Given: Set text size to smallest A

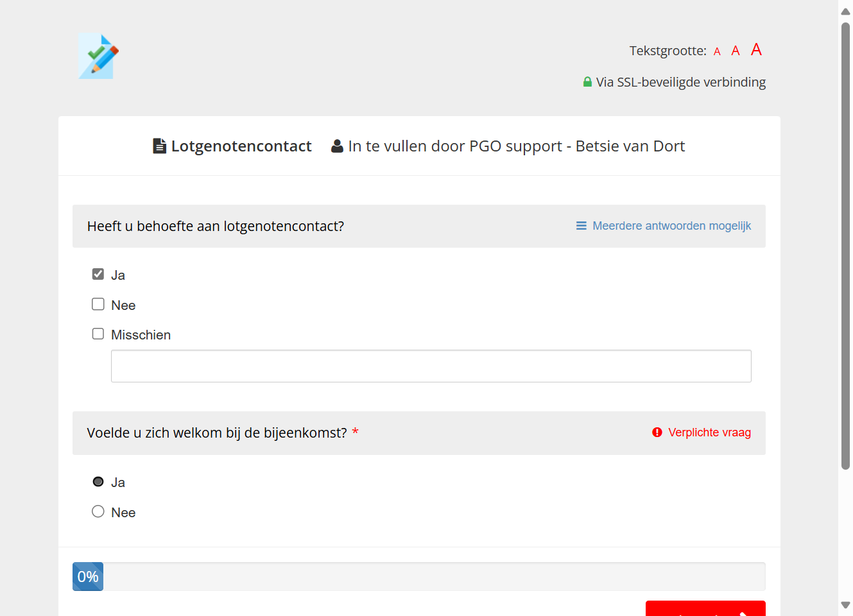Looking at the screenshot, I should (717, 51).
